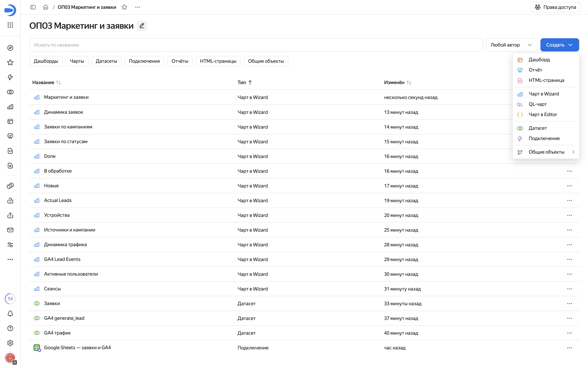Viewport: 588px width, 368px height.
Task: Open notifications bell icon
Action: point(10,314)
